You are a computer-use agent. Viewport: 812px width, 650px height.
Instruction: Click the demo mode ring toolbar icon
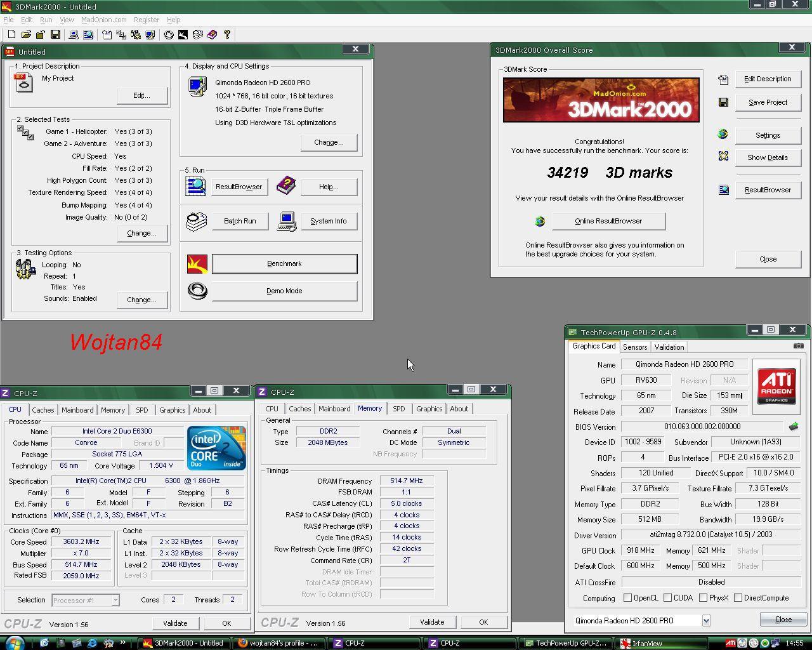pyautogui.click(x=169, y=34)
